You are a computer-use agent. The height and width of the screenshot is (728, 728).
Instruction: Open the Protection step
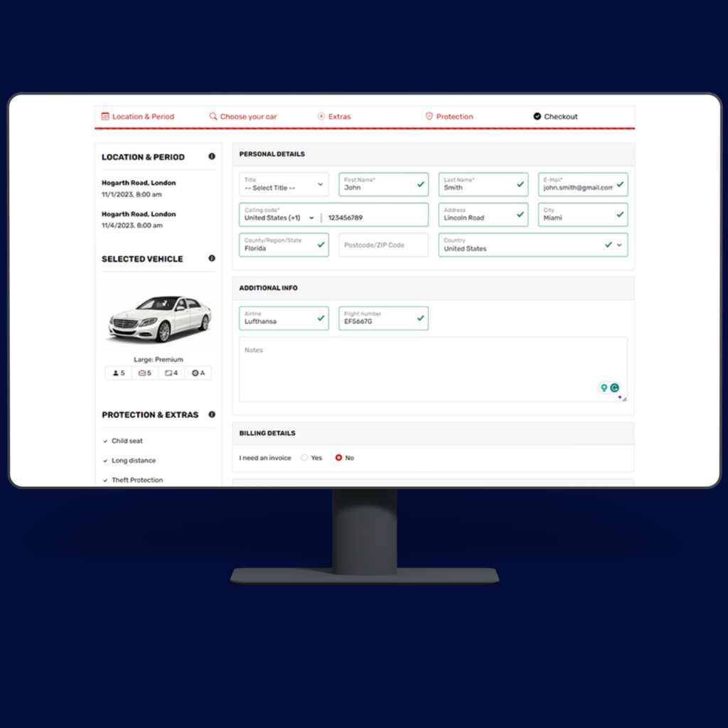click(x=449, y=117)
